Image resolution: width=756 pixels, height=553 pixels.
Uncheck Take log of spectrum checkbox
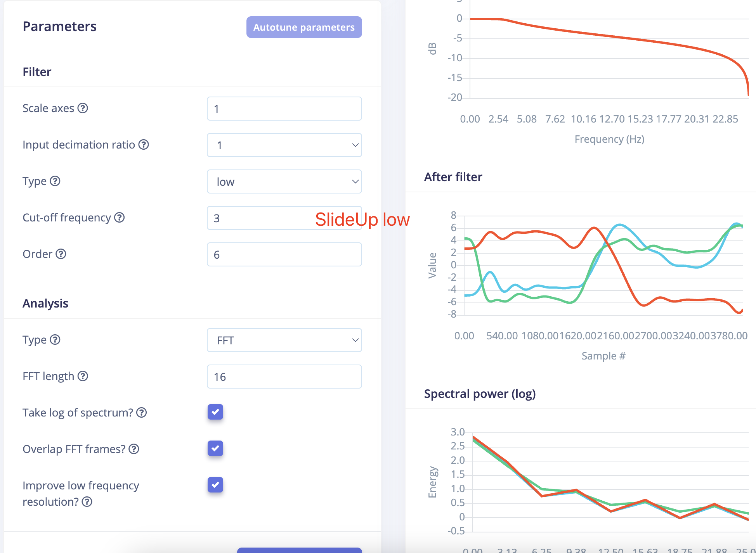click(x=215, y=412)
